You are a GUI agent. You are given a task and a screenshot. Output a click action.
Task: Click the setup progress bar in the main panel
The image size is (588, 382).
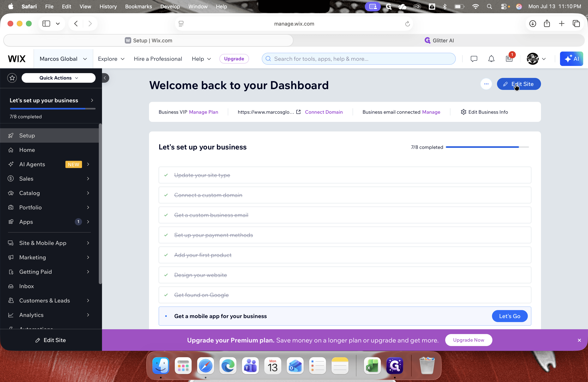(x=487, y=147)
